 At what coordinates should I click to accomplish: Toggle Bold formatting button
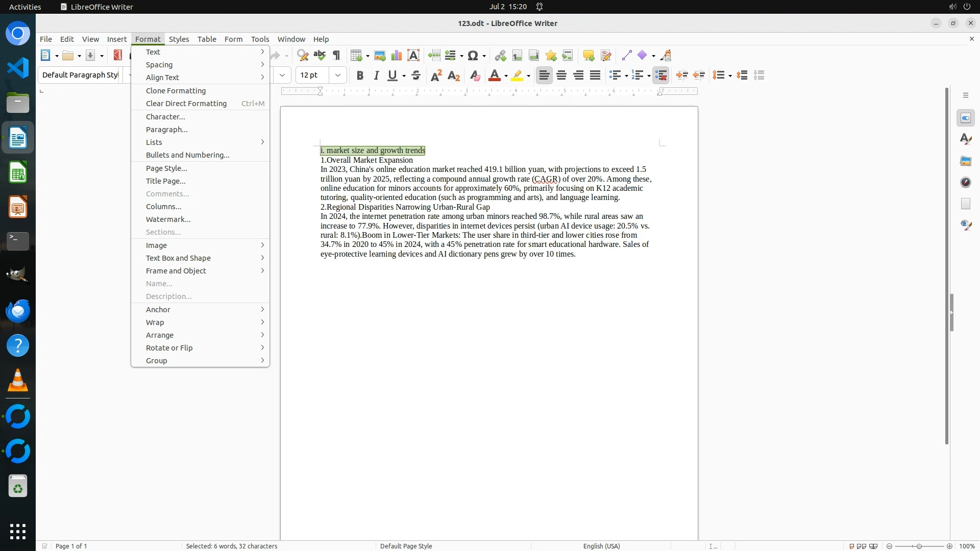pyautogui.click(x=360, y=76)
